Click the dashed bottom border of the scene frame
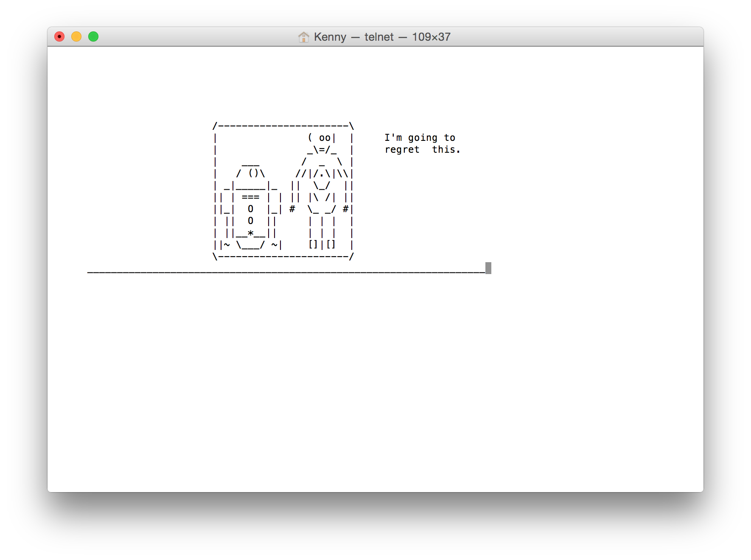This screenshot has width=751, height=560. 283,256
